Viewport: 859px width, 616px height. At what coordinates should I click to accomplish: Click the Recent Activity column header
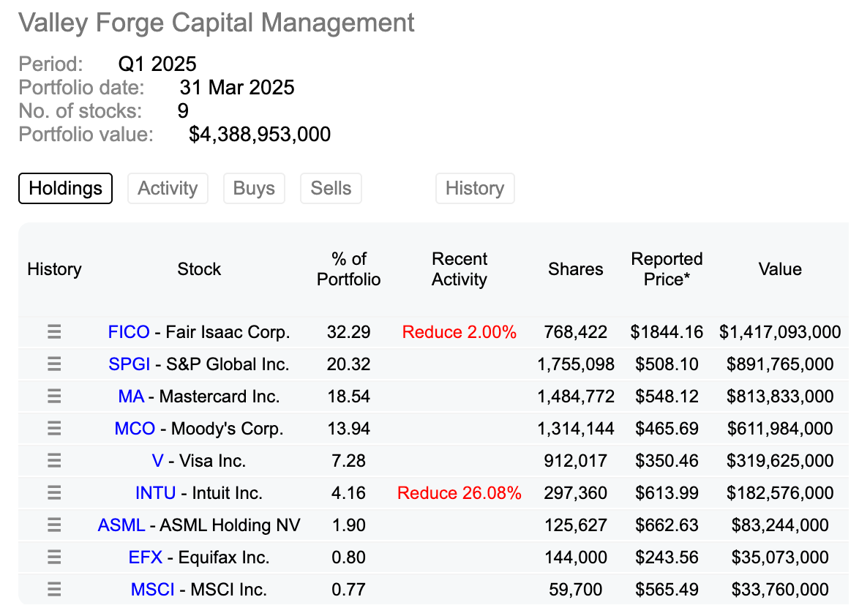(x=459, y=269)
